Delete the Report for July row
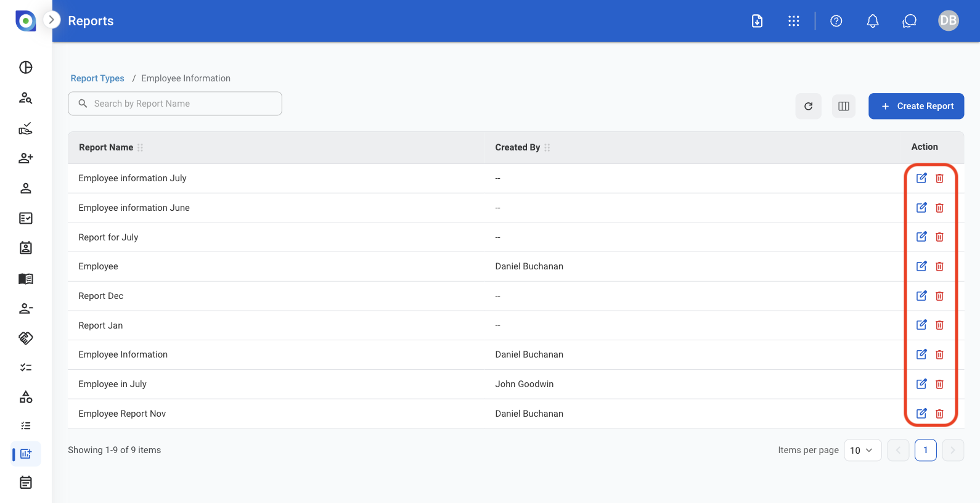 pos(940,237)
